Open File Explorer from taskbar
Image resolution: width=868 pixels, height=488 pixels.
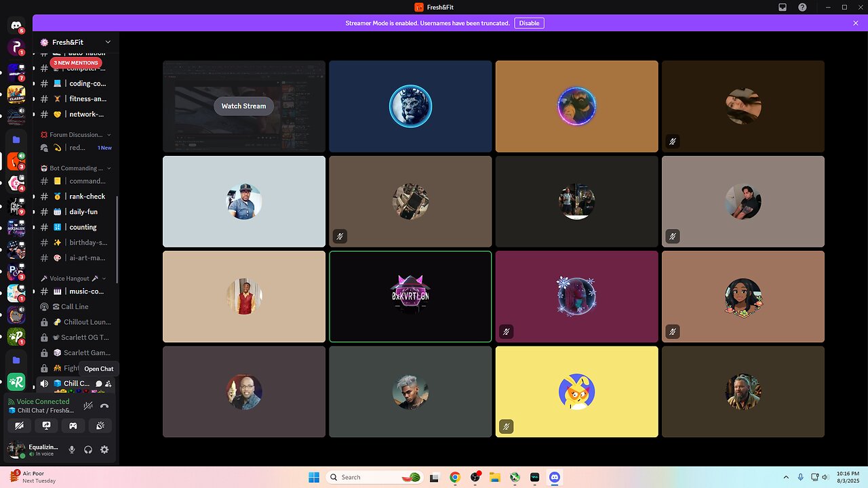click(495, 477)
